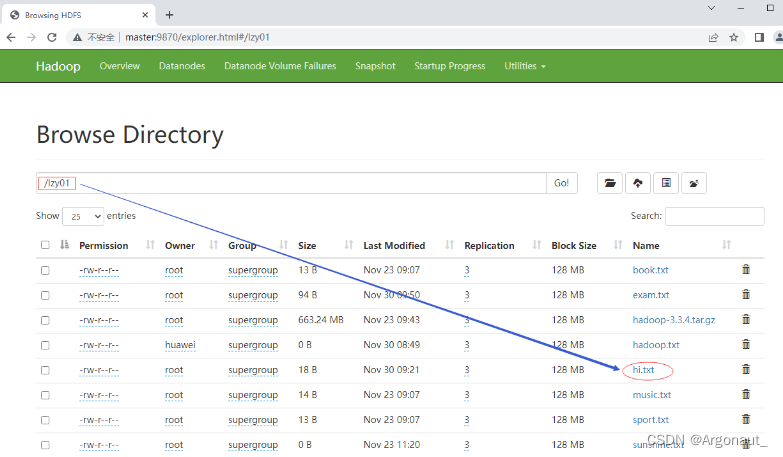The width and height of the screenshot is (783, 457).
Task: Delete hadoop-3.3.4.tar.gz with its trash icon
Action: (x=746, y=319)
